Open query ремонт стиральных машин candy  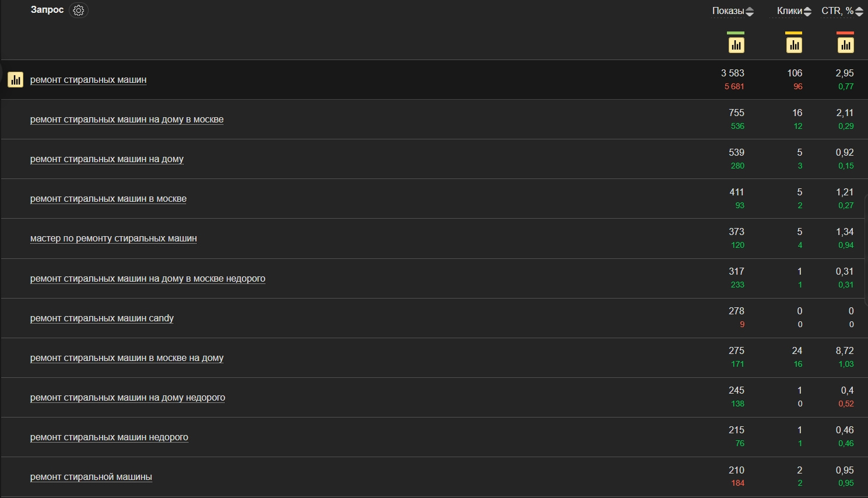point(102,318)
